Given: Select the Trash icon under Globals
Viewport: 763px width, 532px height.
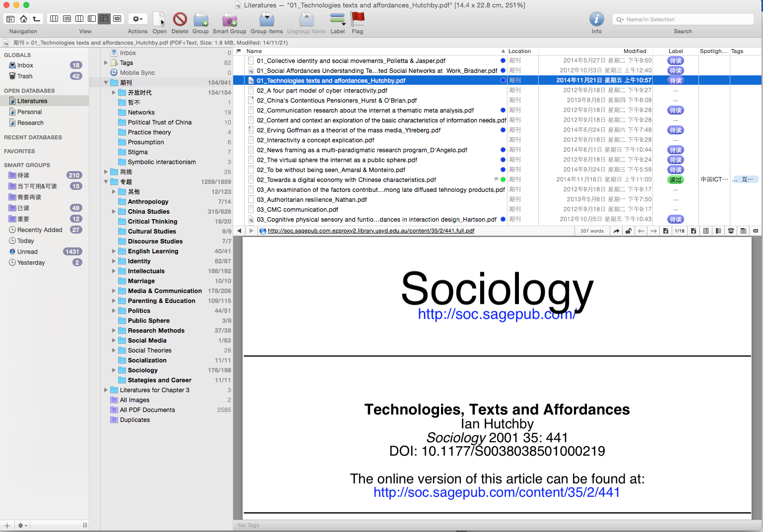Looking at the screenshot, I should click(x=12, y=76).
